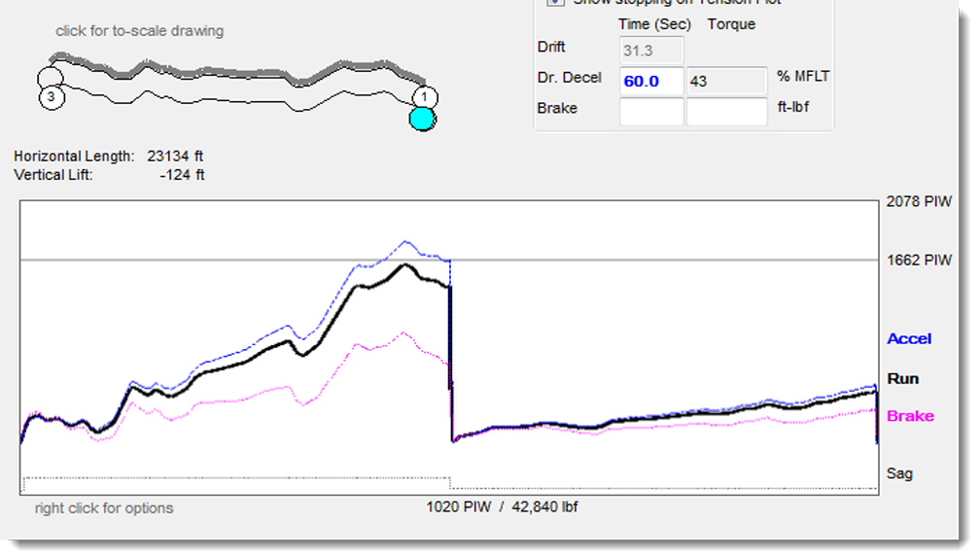Click the 1020 PIW / 42,840 lbf readout
Viewport: 980px width, 560px height.
502,507
